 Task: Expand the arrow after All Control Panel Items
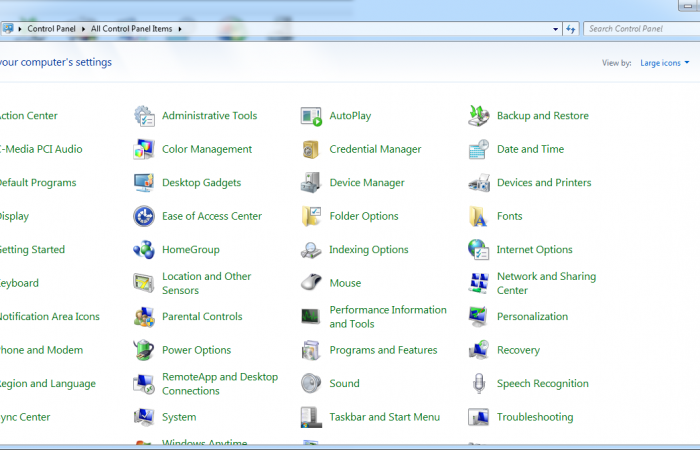point(181,29)
